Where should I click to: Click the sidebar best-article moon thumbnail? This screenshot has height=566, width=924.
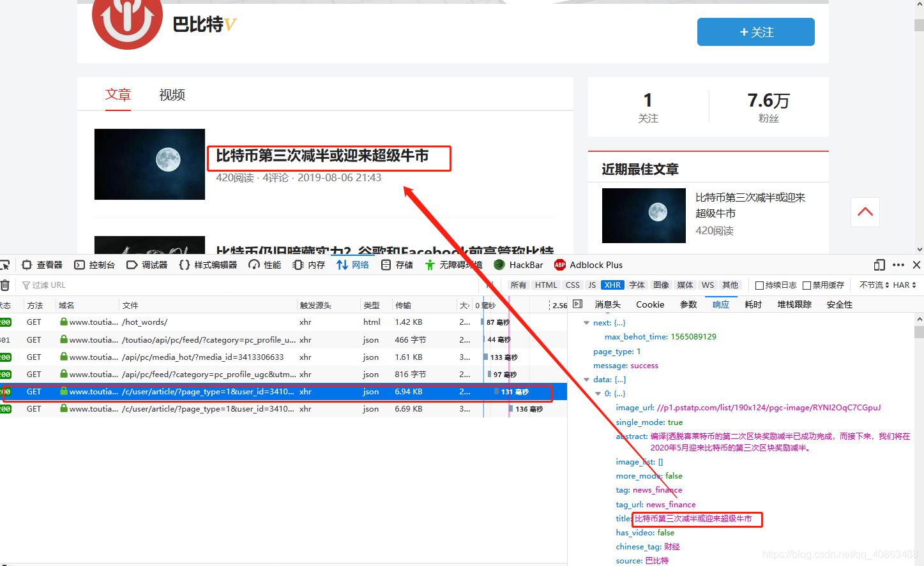click(644, 216)
